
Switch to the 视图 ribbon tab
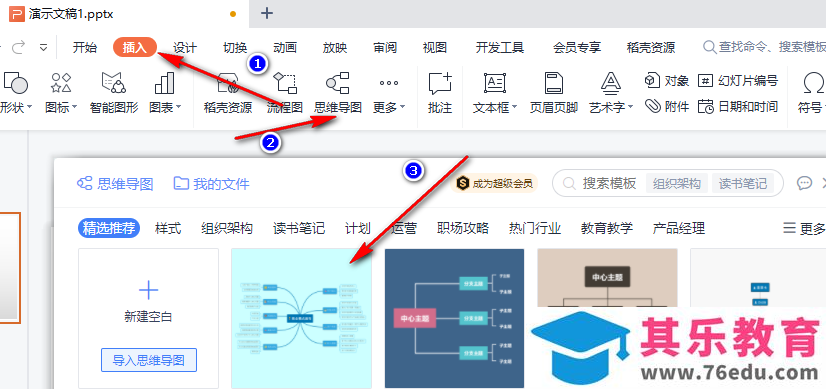point(435,48)
